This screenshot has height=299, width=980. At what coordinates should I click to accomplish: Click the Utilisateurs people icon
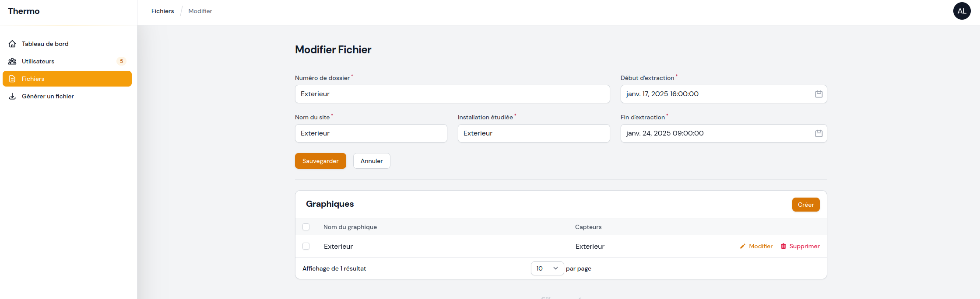coord(12,61)
